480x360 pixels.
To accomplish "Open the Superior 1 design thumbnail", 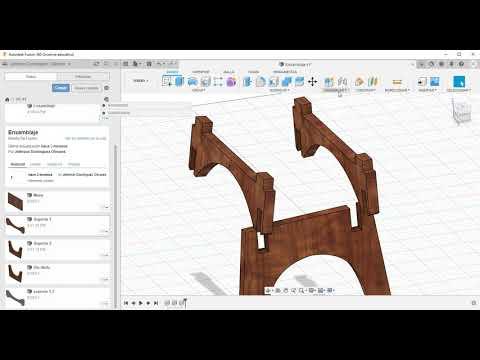I will (15, 225).
